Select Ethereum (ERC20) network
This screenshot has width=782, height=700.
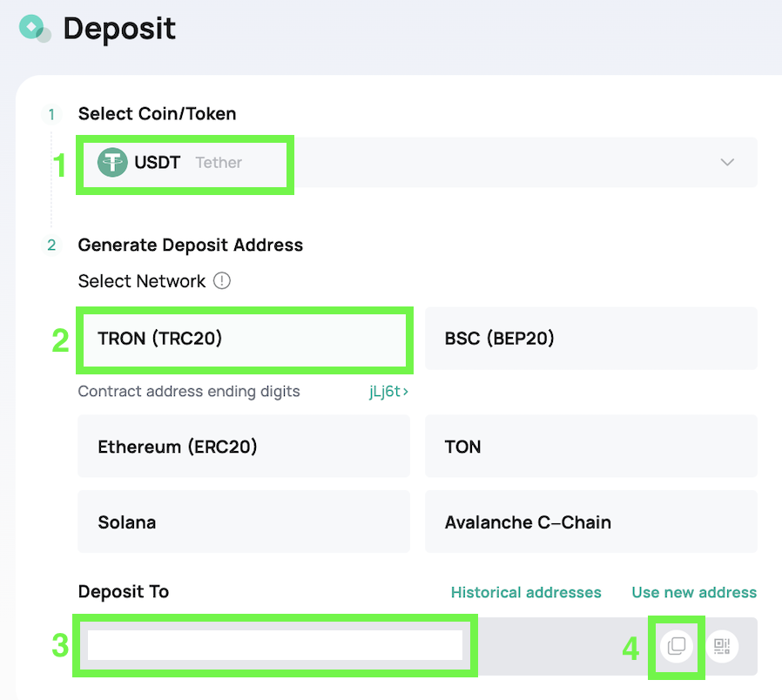pyautogui.click(x=244, y=447)
